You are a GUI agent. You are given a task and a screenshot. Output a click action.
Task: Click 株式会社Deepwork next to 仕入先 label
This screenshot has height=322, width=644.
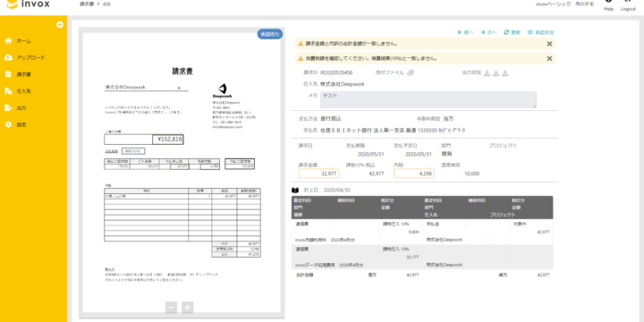342,84
